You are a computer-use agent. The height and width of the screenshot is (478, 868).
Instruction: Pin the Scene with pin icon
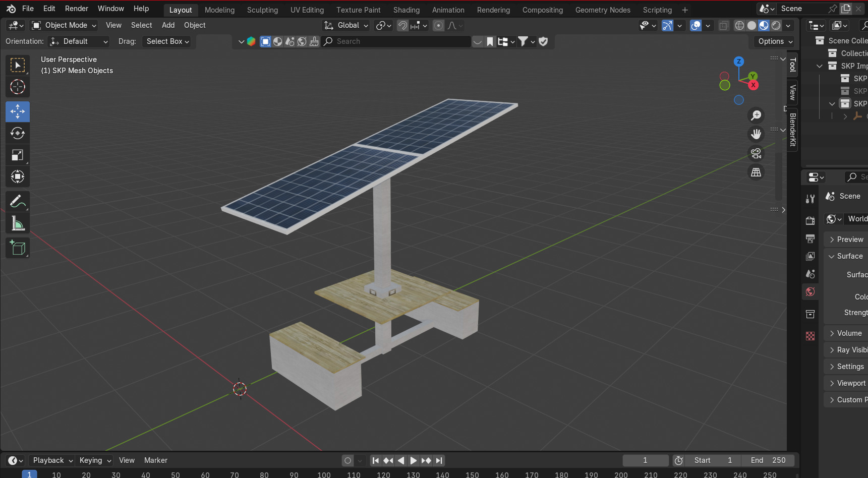pyautogui.click(x=832, y=9)
